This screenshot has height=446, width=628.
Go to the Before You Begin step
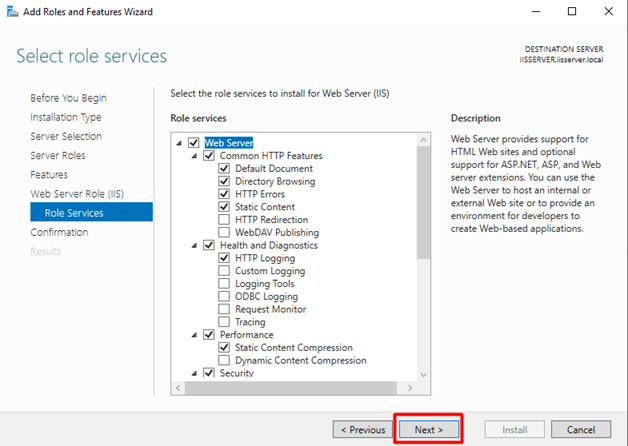pyautogui.click(x=68, y=98)
